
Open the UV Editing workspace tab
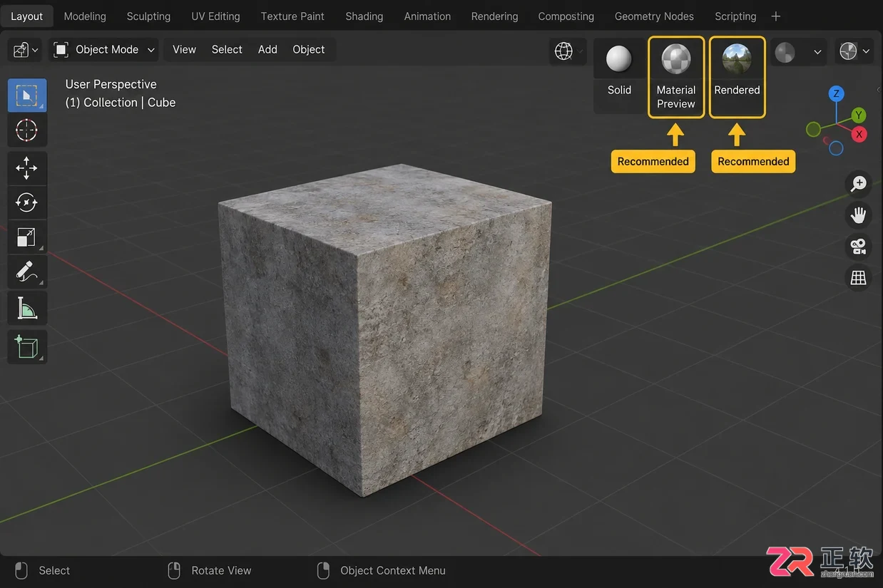tap(215, 16)
